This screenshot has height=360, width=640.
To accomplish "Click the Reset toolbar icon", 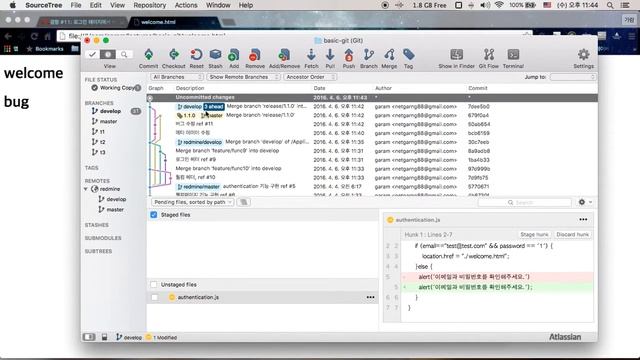I will coord(196,55).
